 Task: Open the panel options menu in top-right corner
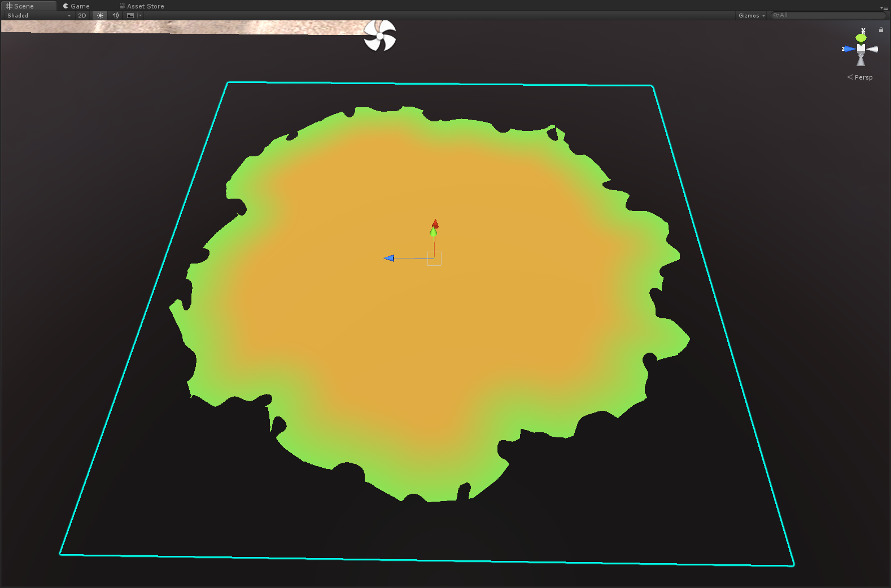884,7
